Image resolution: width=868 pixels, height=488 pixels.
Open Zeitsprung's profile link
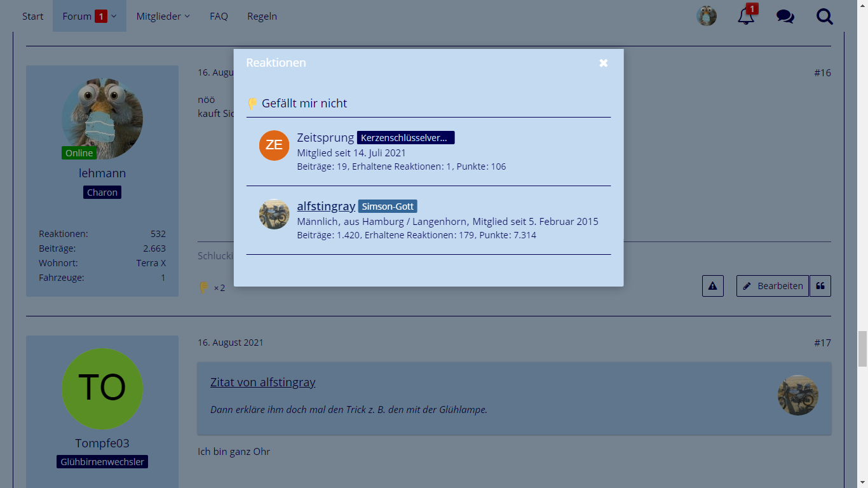[325, 137]
